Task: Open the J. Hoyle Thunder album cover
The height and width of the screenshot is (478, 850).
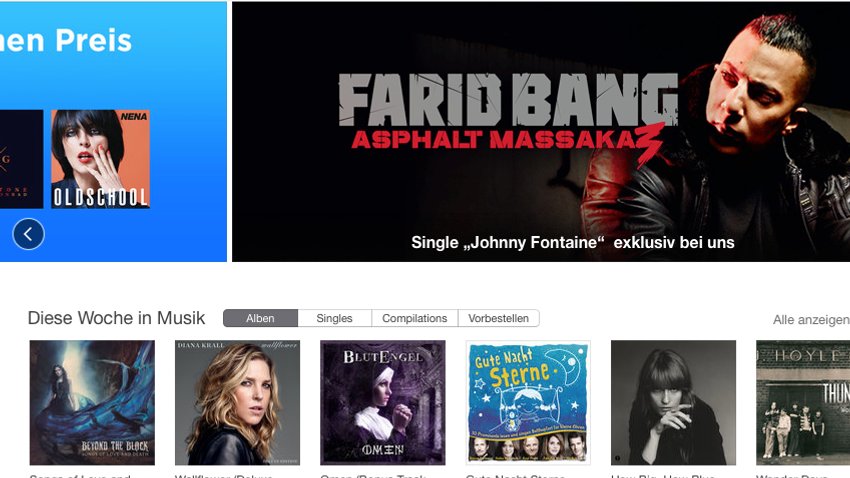Action: pyautogui.click(x=803, y=403)
